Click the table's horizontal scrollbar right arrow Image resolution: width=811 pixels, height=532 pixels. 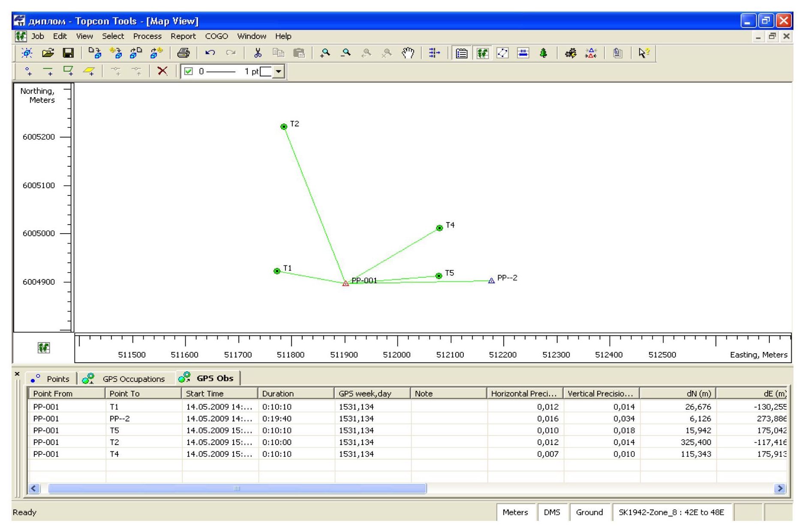(x=780, y=488)
